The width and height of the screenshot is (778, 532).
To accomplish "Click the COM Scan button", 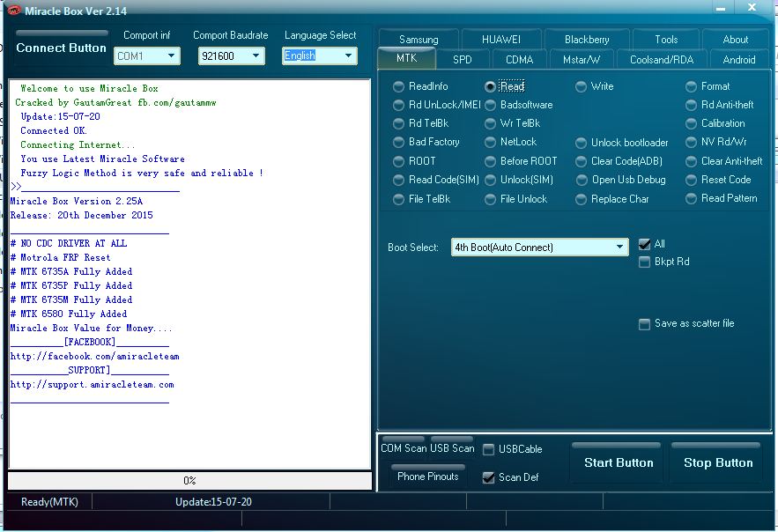I will point(404,447).
